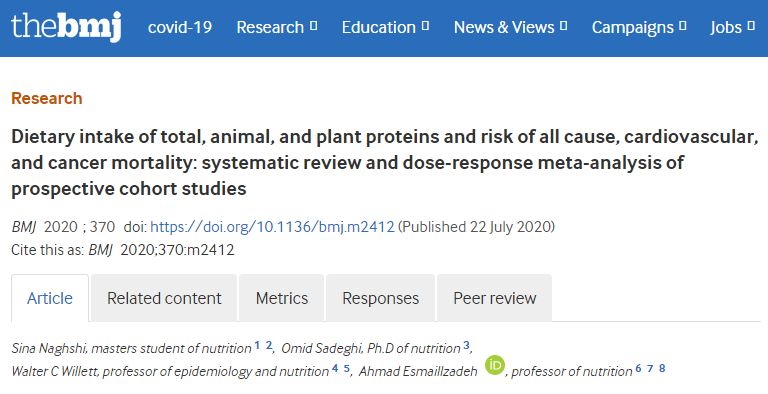768x394 pixels.
Task: Open Ahmad Esmaillzadeh's ORCID iD icon
Action: pyautogui.click(x=495, y=366)
